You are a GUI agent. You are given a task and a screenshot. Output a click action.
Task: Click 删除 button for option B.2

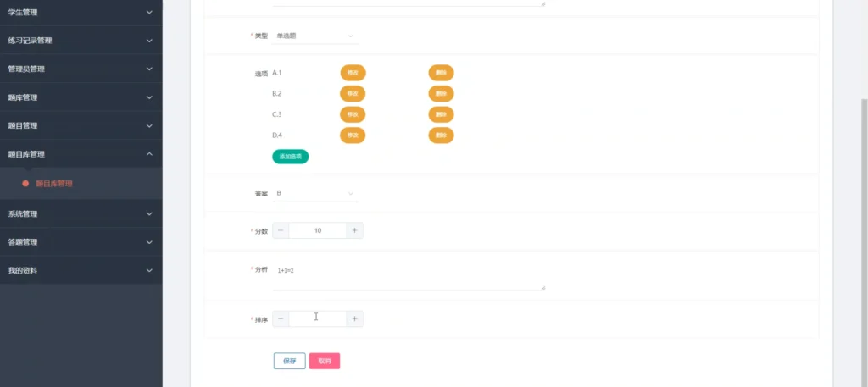point(441,93)
